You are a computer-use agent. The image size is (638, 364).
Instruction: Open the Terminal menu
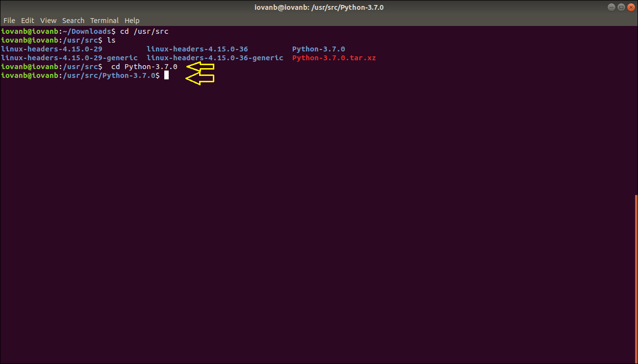(x=104, y=20)
